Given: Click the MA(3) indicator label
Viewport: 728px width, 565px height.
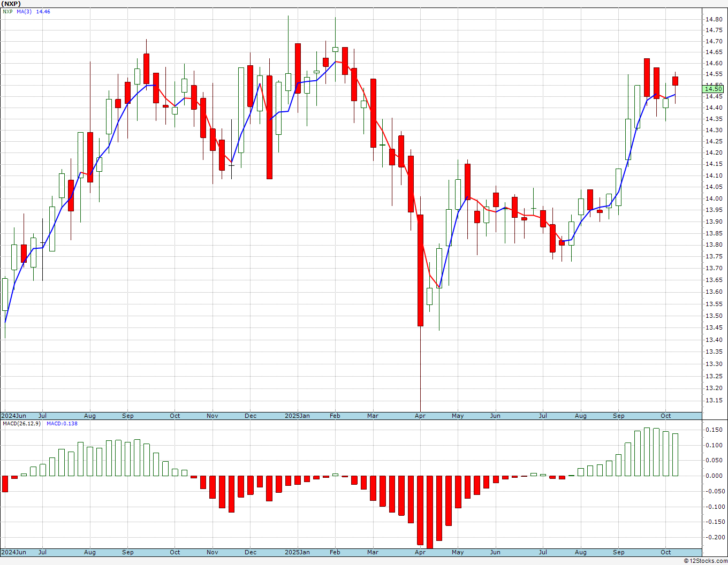Looking at the screenshot, I should point(25,11).
